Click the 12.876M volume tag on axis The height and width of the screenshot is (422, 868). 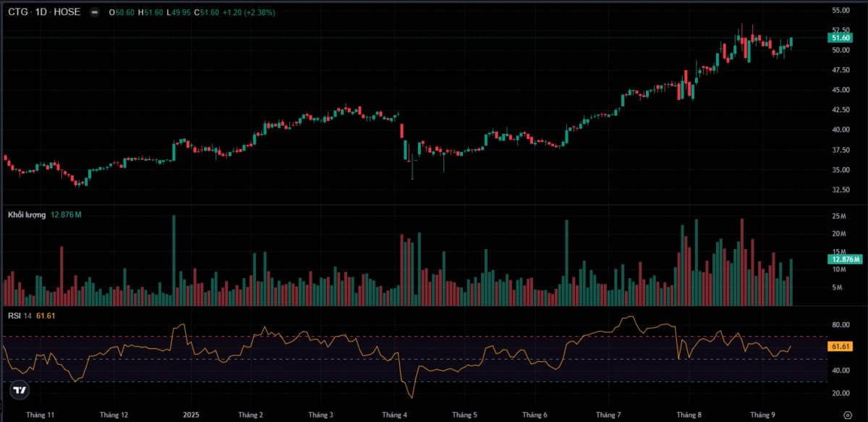point(844,259)
